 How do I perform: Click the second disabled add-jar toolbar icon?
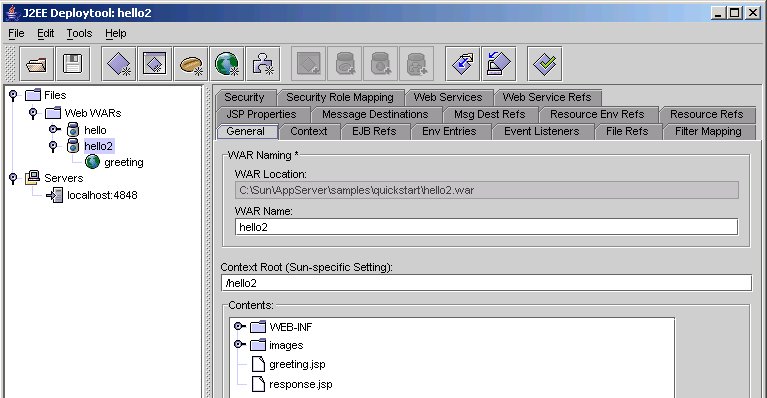point(381,64)
